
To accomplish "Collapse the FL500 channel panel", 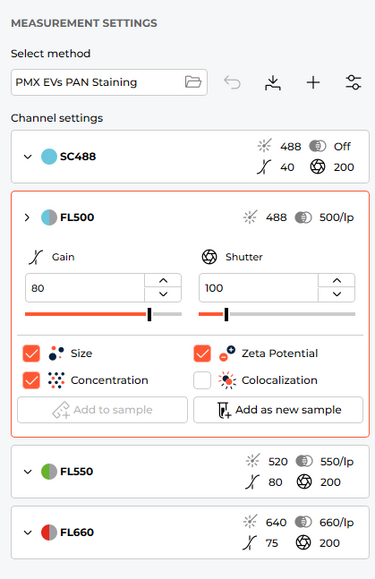I will [x=27, y=217].
